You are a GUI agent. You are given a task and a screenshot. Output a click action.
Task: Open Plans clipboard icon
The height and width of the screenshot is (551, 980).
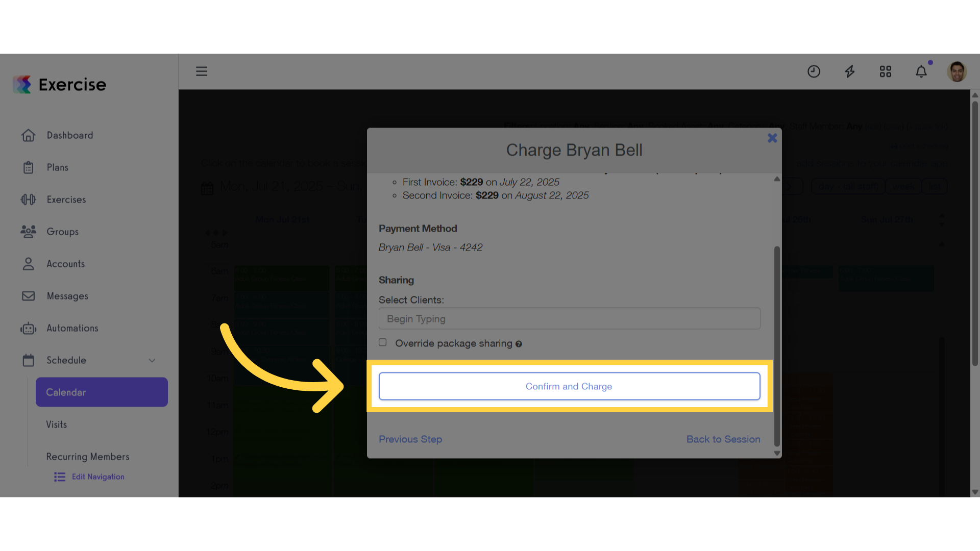(x=29, y=167)
